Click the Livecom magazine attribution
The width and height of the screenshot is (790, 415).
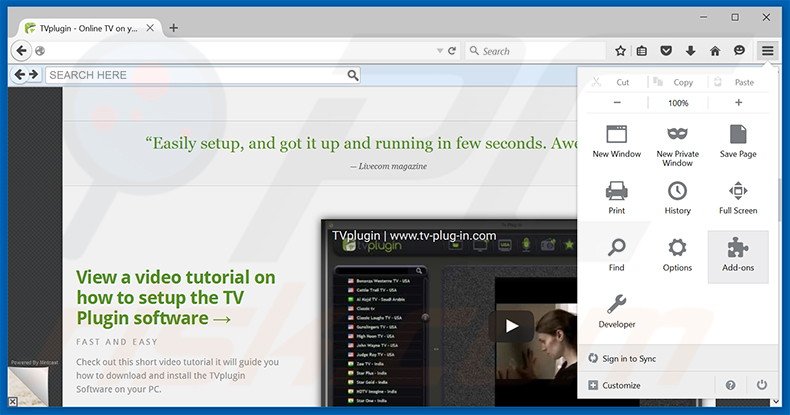pos(388,166)
